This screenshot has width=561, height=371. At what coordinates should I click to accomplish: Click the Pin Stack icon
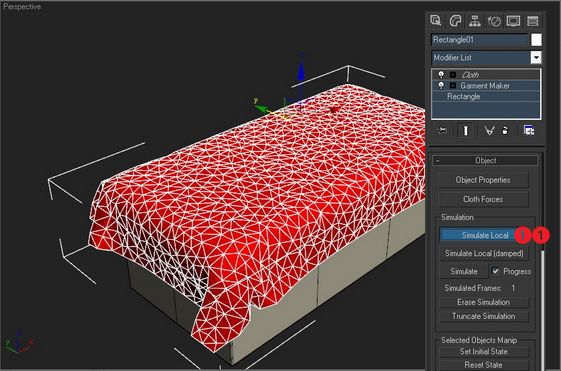442,131
